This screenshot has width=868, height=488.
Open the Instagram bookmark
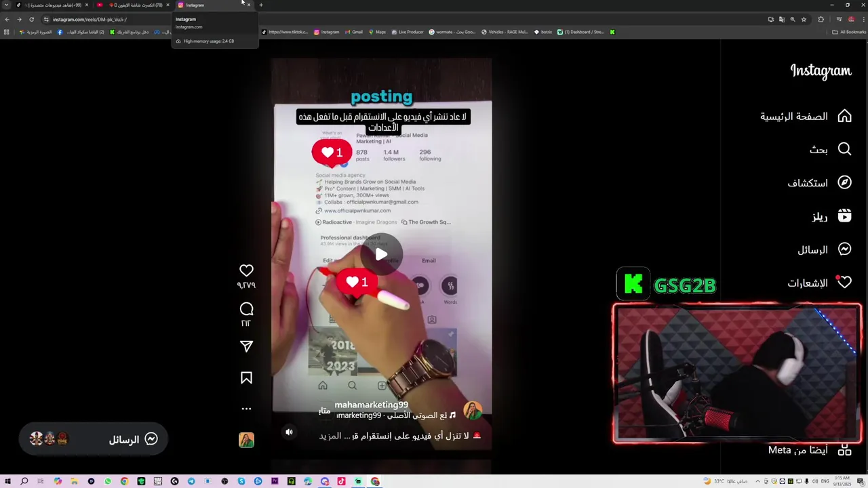(326, 32)
